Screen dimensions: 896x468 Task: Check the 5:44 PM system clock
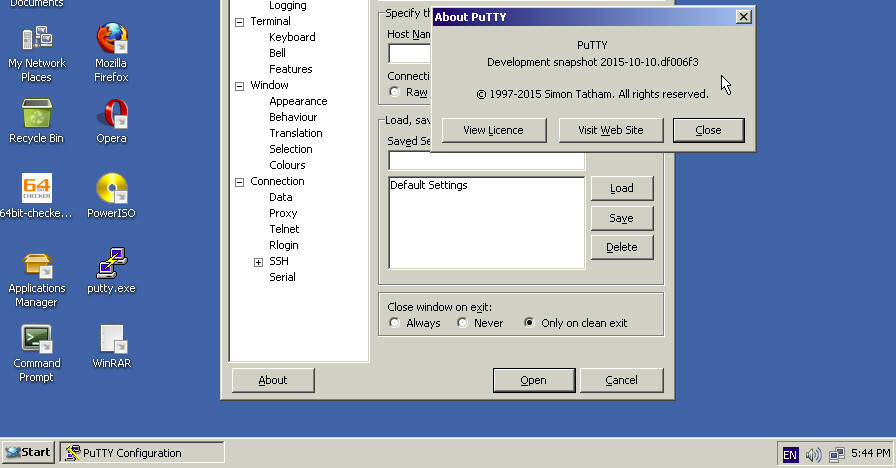click(870, 453)
